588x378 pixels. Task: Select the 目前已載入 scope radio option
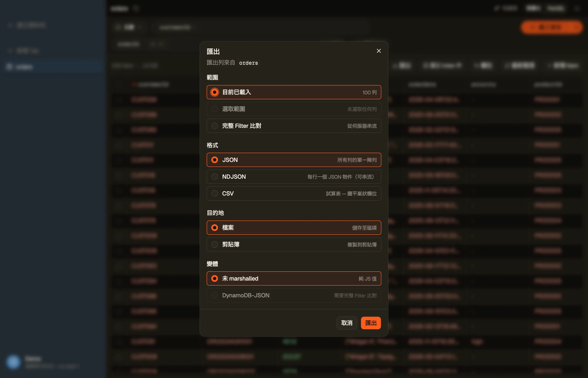coord(294,92)
